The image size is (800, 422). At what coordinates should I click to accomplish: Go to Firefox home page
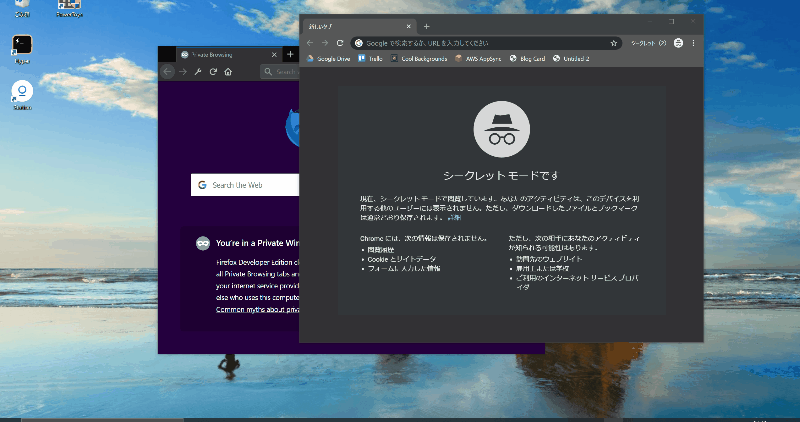pyautogui.click(x=228, y=72)
